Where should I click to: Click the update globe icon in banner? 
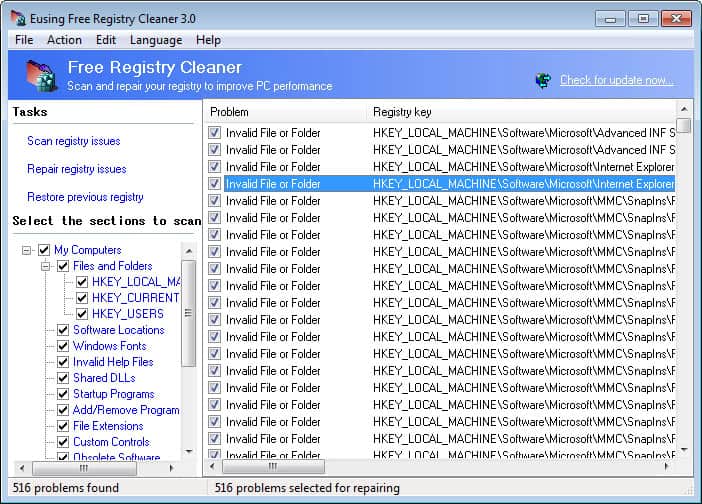[543, 81]
